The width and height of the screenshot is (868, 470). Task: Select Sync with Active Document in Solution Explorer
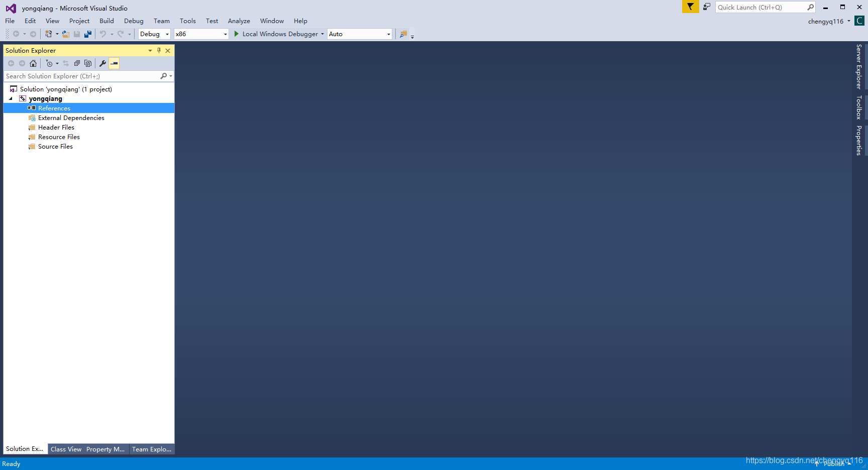click(x=66, y=63)
